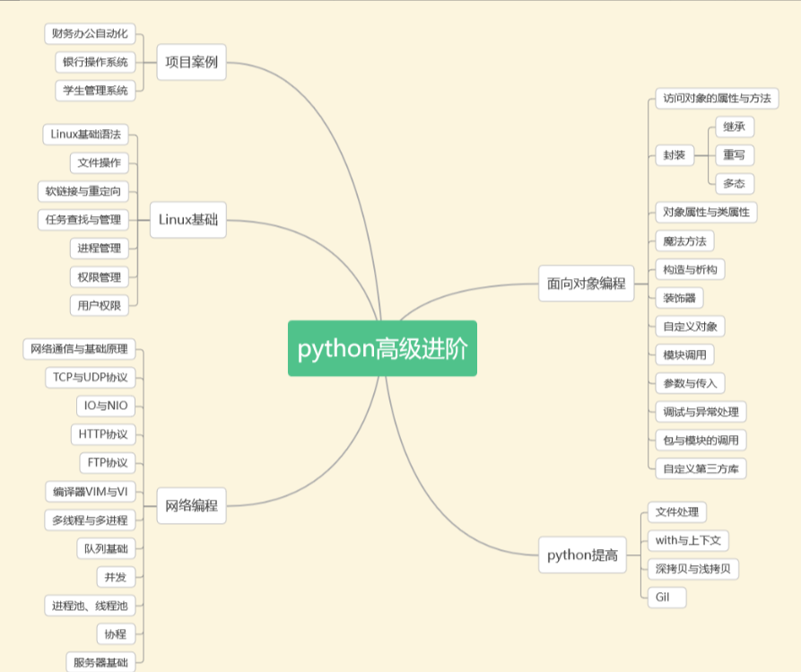Select the 任务查找与管理 node

click(x=83, y=220)
